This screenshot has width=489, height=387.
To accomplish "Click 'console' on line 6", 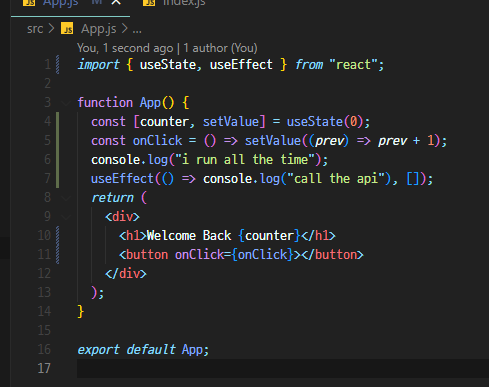I will tap(115, 160).
